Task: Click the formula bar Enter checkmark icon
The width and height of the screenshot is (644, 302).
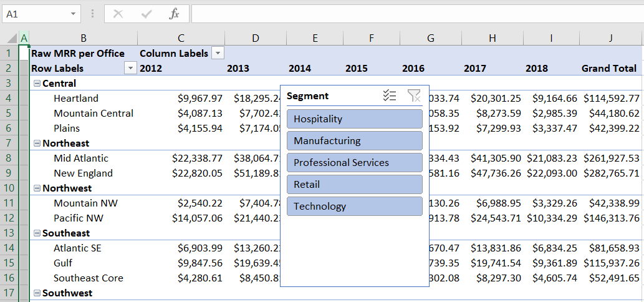Action: 147,14
